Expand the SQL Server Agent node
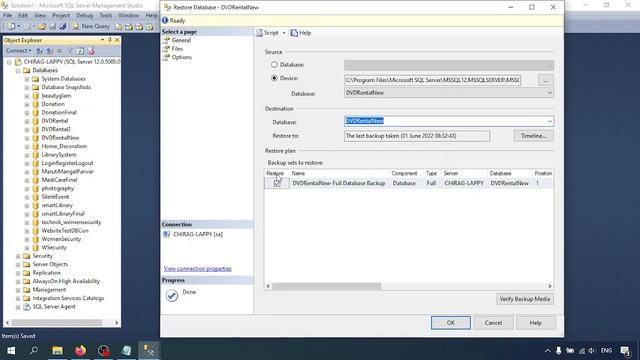Viewport: 640px width, 360px height. point(18,307)
